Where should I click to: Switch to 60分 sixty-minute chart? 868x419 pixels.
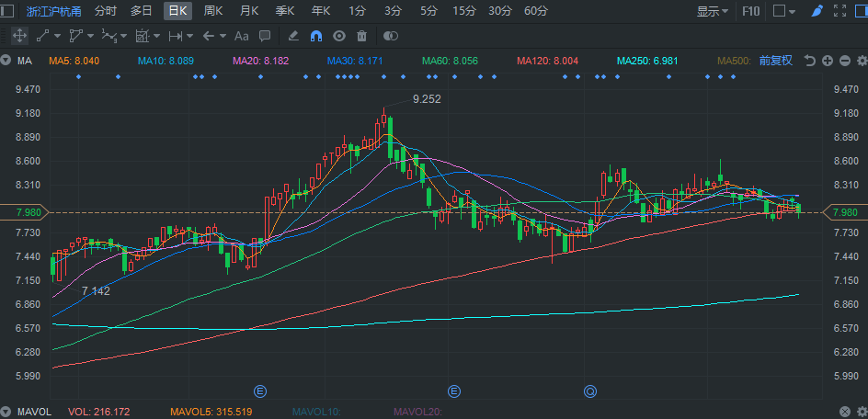click(536, 10)
